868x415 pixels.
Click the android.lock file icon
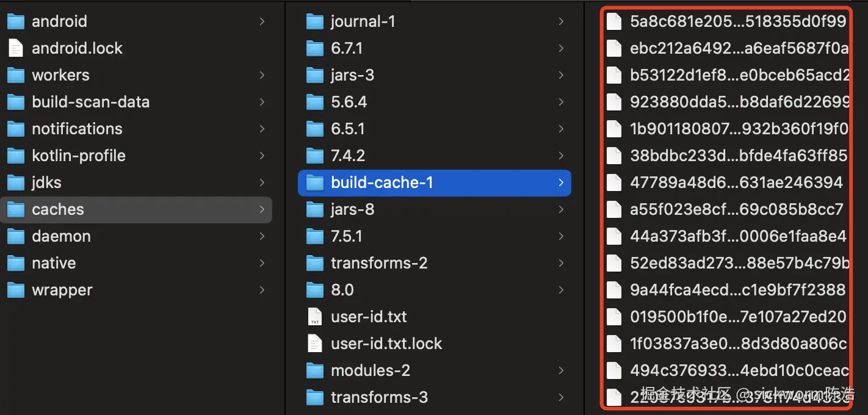pyautogui.click(x=15, y=48)
